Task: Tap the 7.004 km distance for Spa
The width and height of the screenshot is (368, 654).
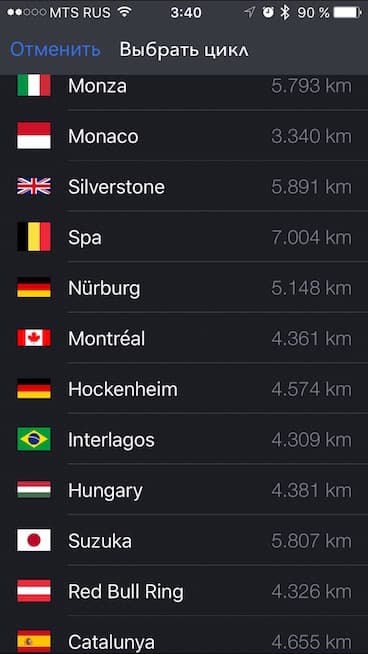Action: [x=311, y=237]
